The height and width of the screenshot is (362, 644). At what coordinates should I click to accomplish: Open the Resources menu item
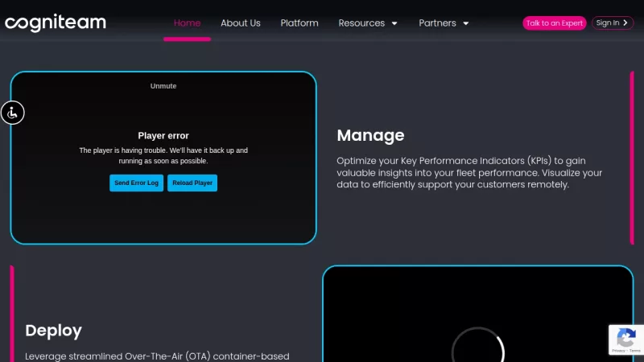click(x=361, y=23)
